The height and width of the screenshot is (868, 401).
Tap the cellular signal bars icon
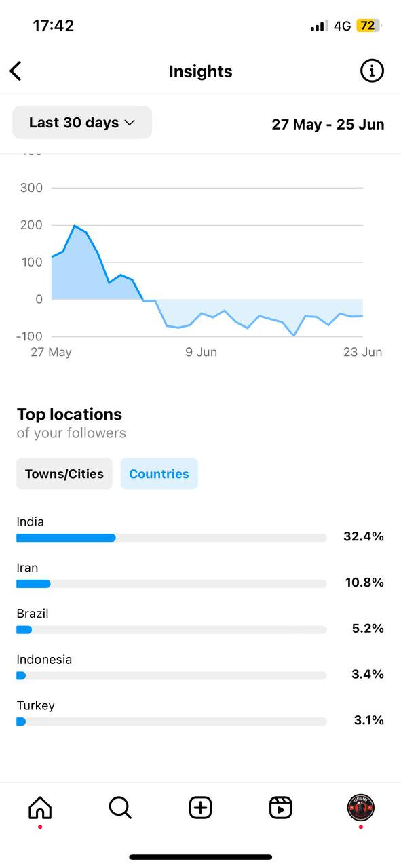[x=319, y=26]
